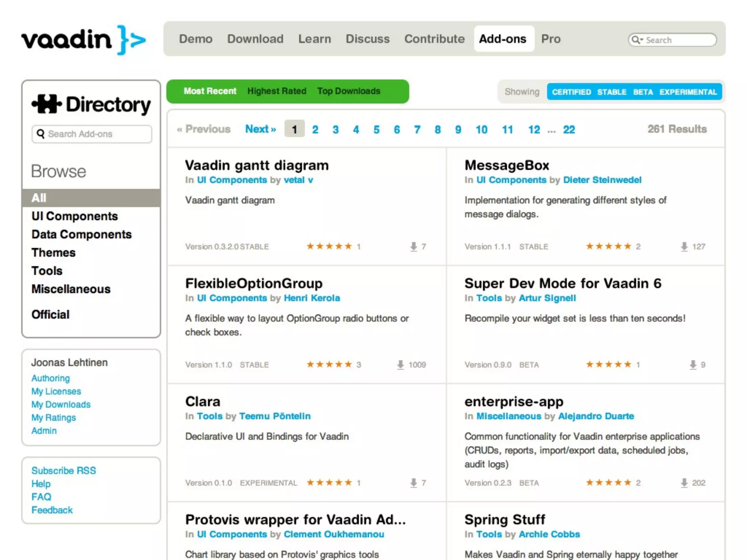The image size is (747, 560).
Task: Open the Download menu item
Action: click(x=255, y=39)
